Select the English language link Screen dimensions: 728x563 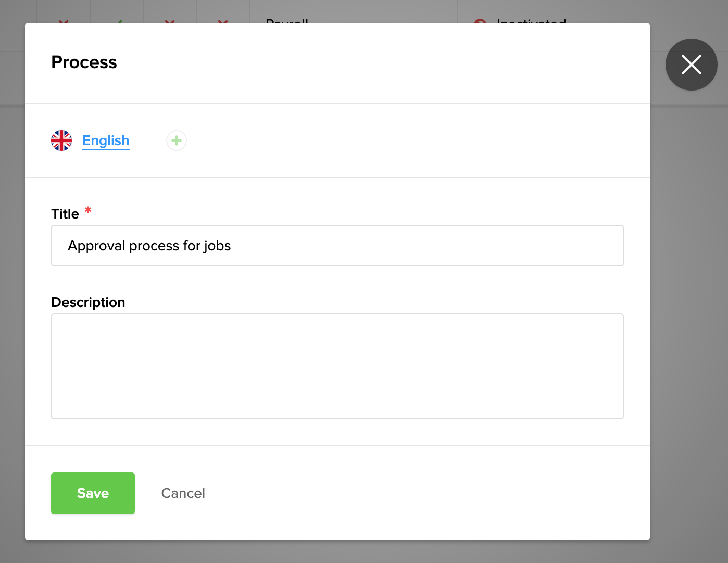[x=106, y=140]
